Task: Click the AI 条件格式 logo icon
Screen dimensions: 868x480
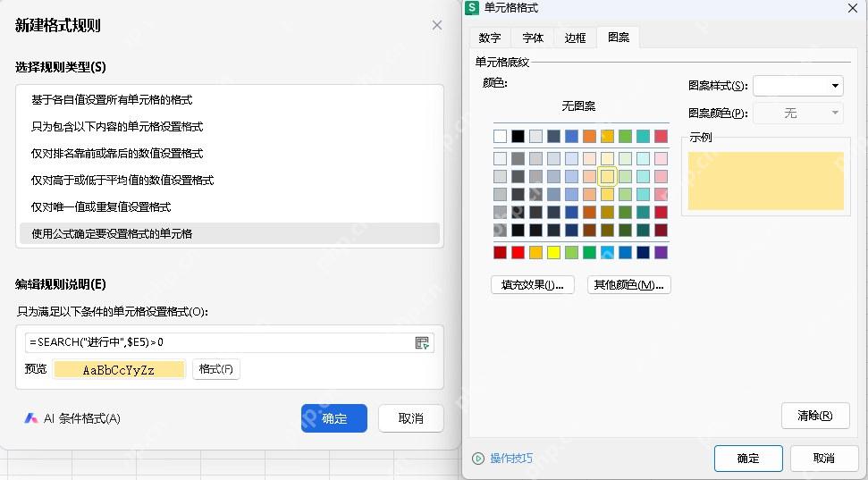Action: (31, 418)
